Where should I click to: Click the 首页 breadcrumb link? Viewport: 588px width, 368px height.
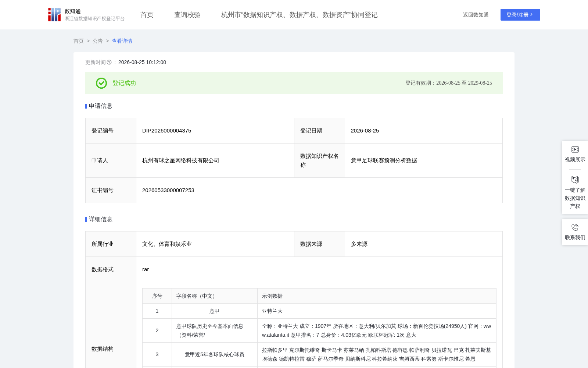[79, 41]
